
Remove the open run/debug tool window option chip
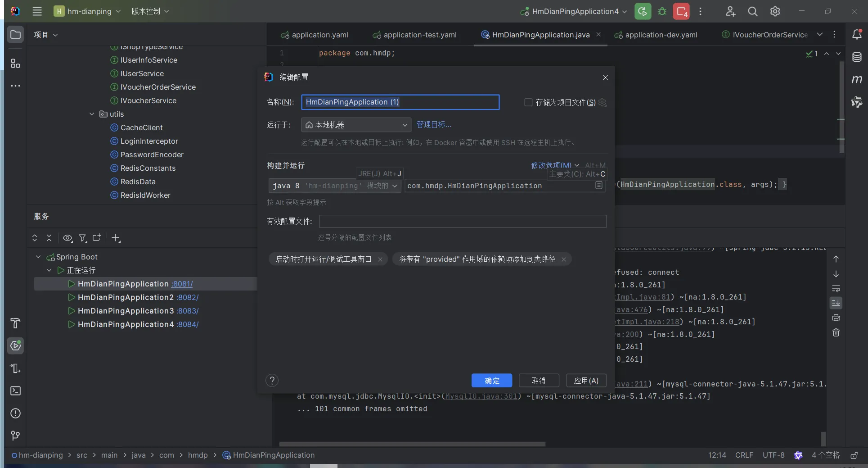point(380,259)
